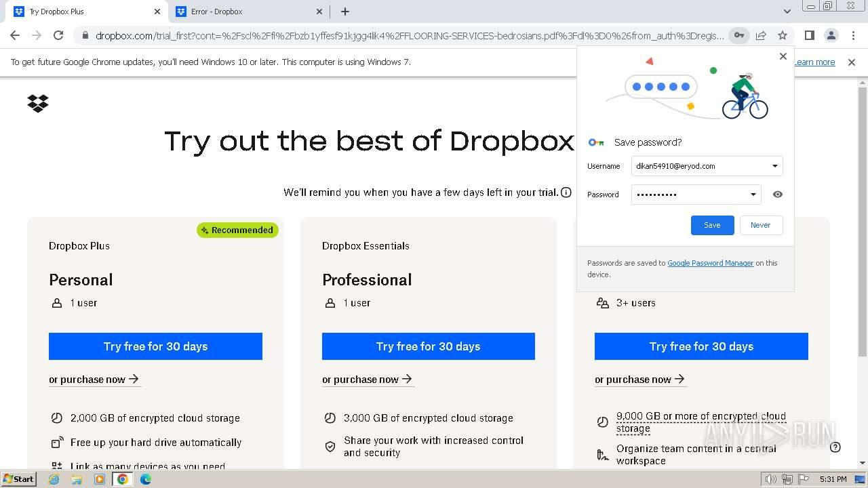Try the 3+ users plan free
The height and width of the screenshot is (488, 868).
pos(701,346)
